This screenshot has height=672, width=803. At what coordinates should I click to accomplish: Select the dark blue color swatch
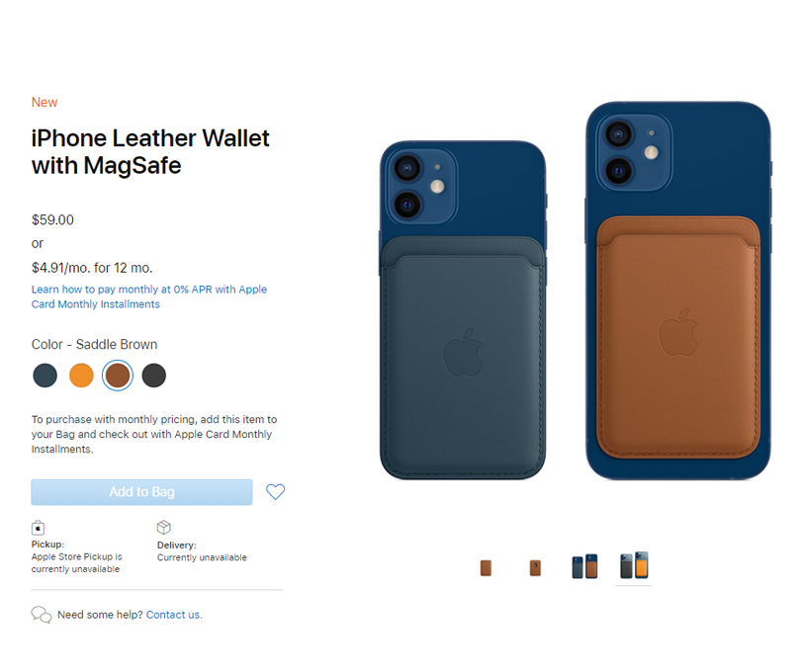coord(45,376)
